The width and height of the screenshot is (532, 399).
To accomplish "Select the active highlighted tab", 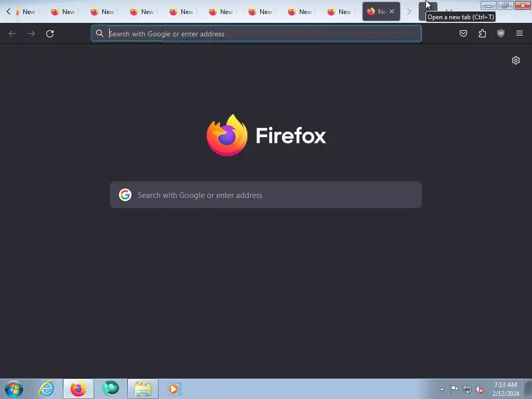I will tap(381, 11).
